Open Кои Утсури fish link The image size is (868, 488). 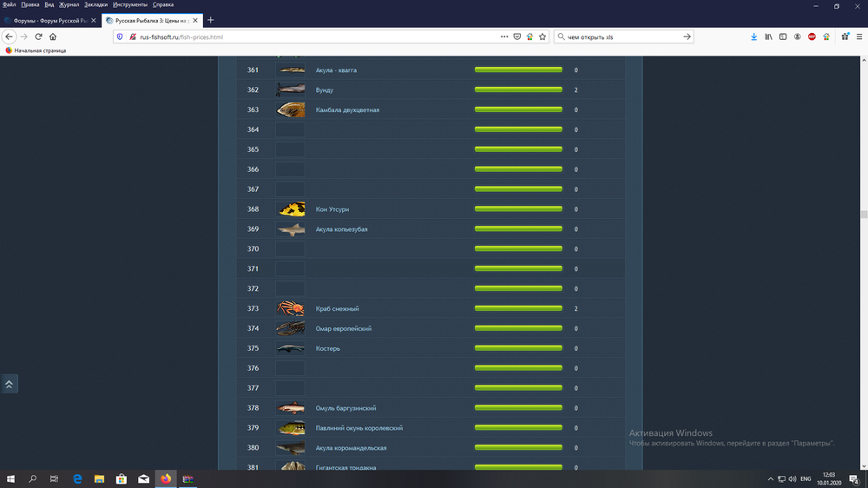(x=332, y=209)
